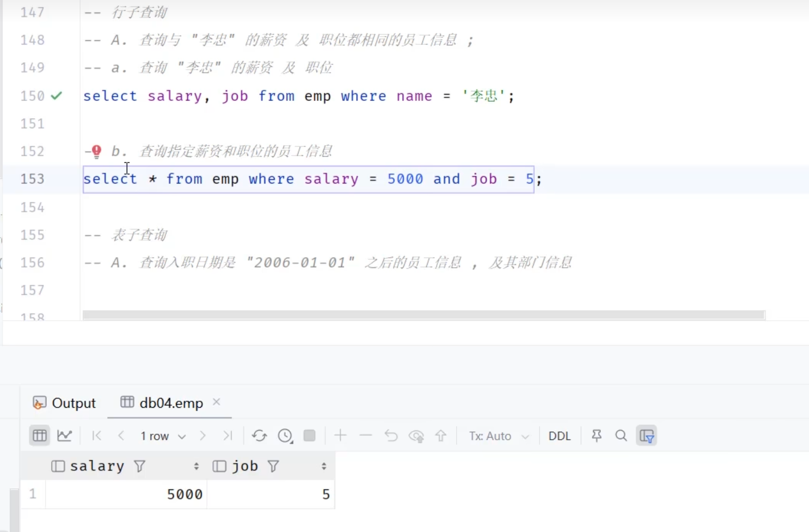Screen dimensions: 809x532
Task: Open the chart view icon
Action: click(x=65, y=436)
